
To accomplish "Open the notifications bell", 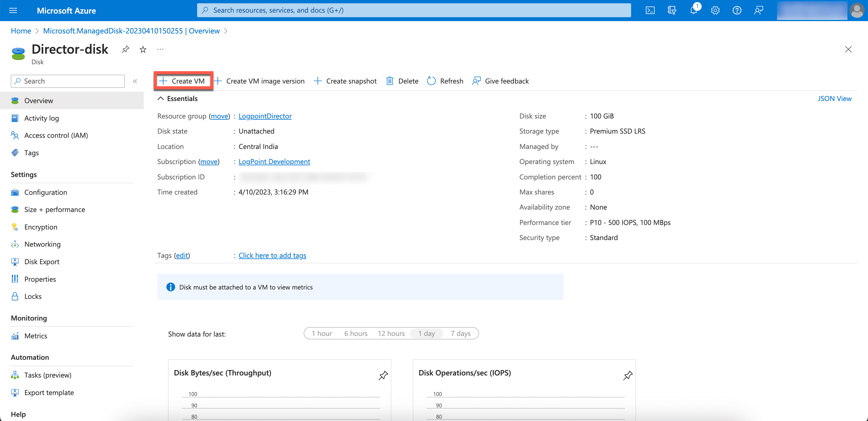I will pyautogui.click(x=693, y=10).
